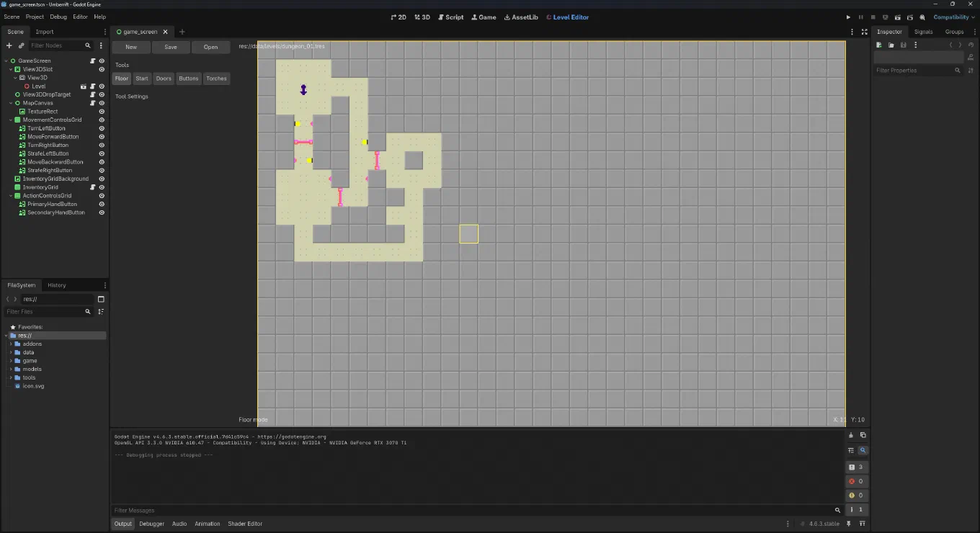Collapse the View3DSlot node

[11, 69]
